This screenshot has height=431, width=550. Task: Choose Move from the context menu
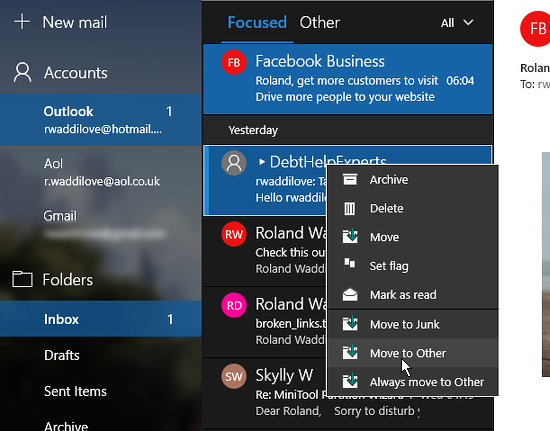coord(413,237)
